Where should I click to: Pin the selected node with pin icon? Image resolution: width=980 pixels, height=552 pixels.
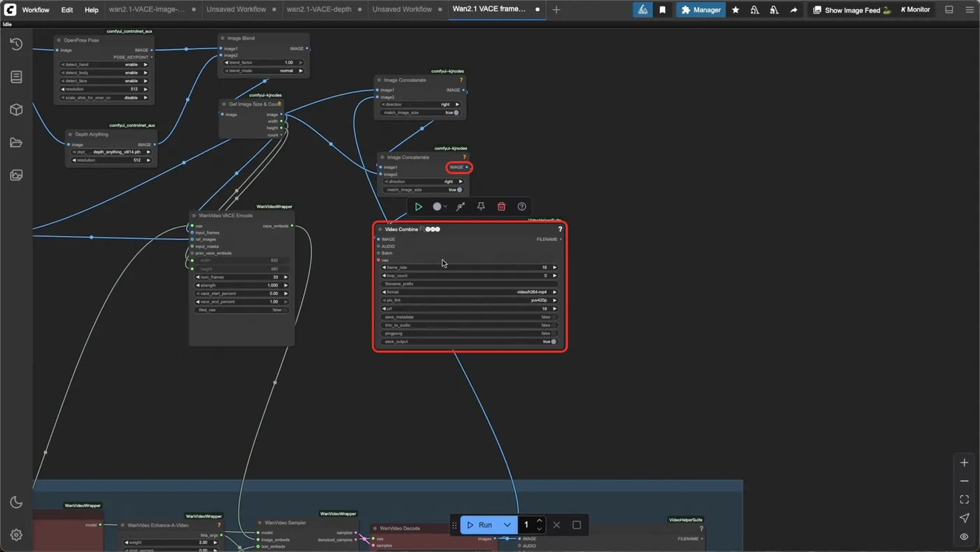[x=481, y=207]
